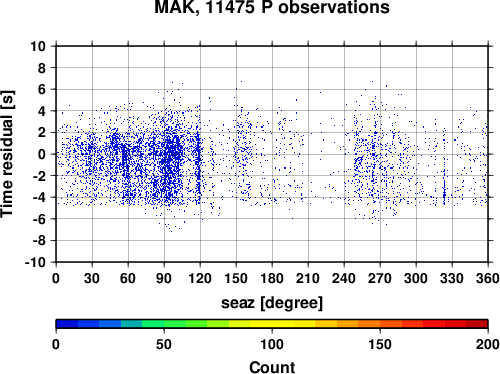Viewport: 500px width, 374px height.
Task: Click x-axis tick label '90'
Action: pos(164,278)
